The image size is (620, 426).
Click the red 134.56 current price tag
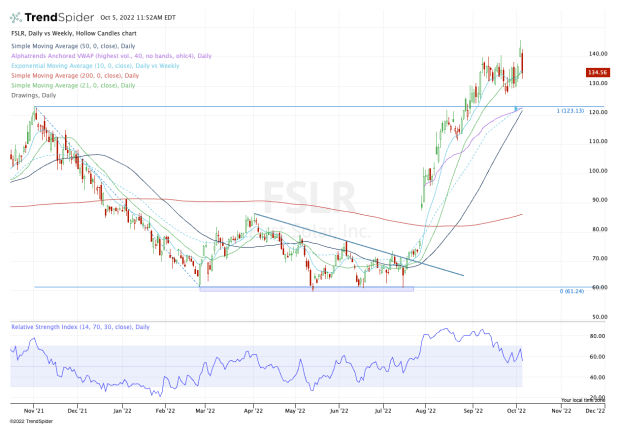point(597,72)
